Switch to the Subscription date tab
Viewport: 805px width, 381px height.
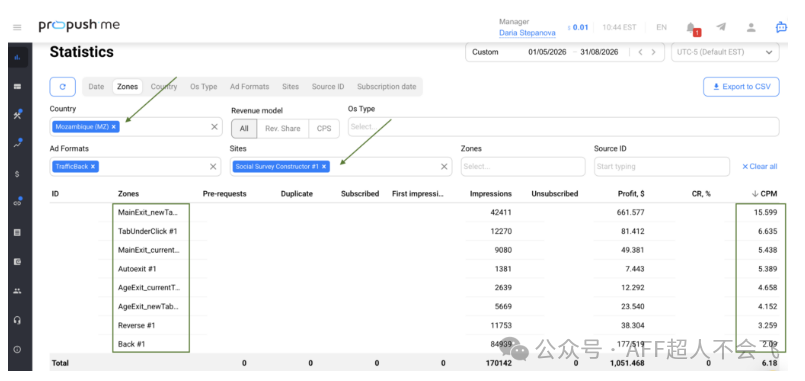tap(387, 87)
